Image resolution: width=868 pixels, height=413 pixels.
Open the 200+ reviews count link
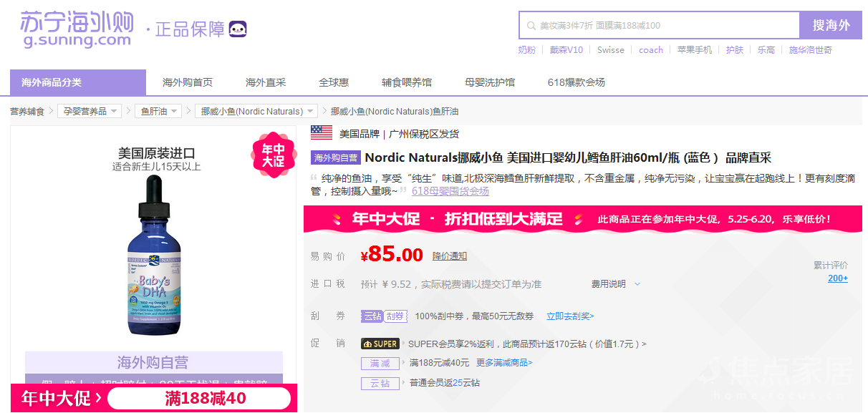pos(838,278)
